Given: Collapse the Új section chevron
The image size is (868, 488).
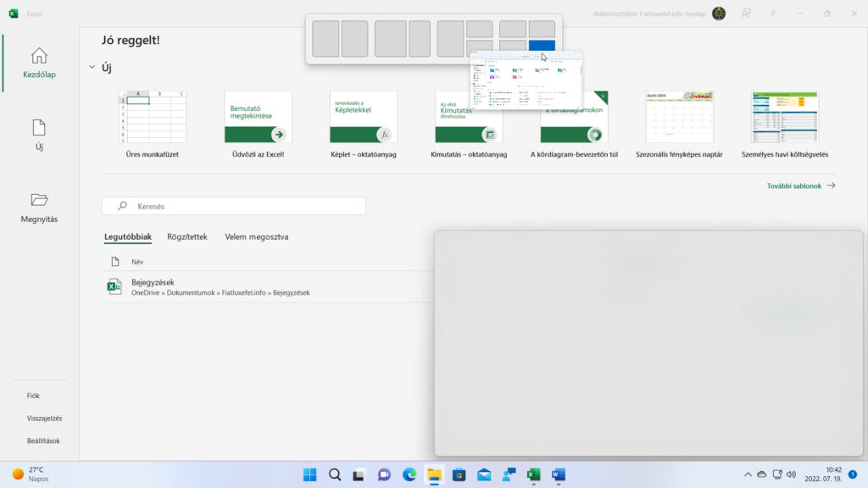Looking at the screenshot, I should (92, 67).
